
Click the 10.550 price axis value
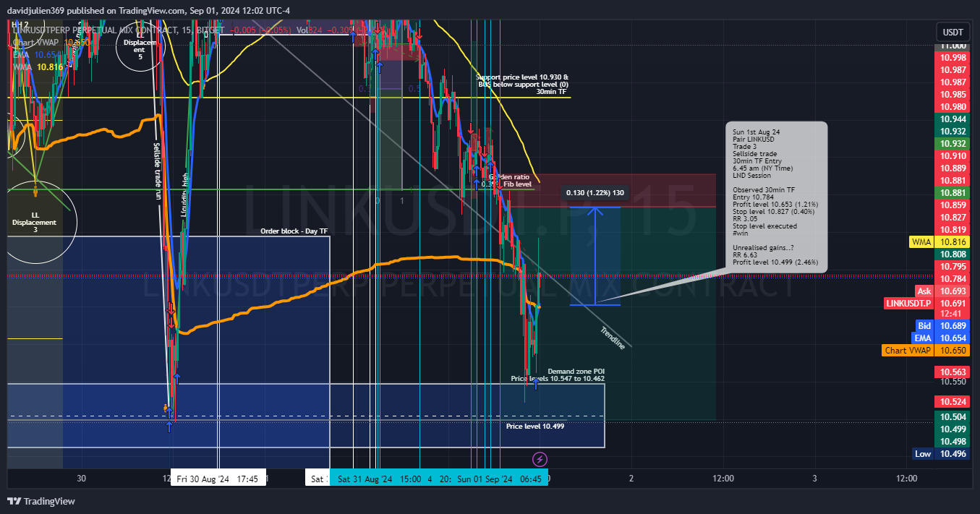tap(953, 382)
